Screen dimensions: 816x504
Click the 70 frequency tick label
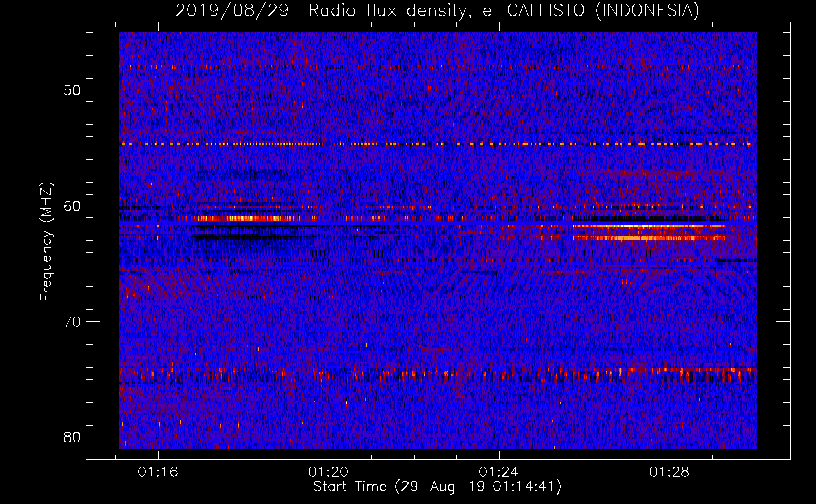pyautogui.click(x=72, y=321)
